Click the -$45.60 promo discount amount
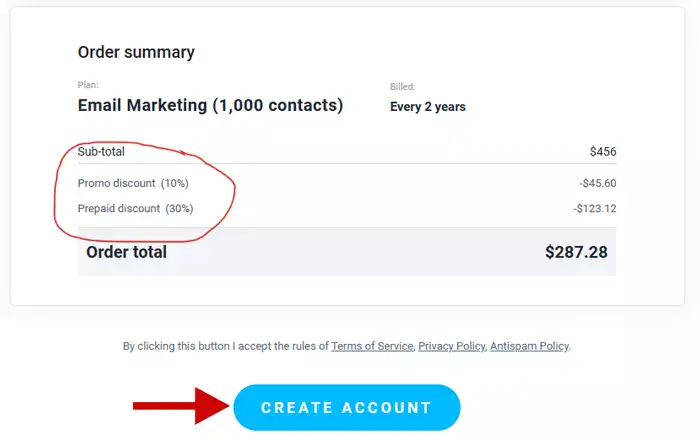 click(x=598, y=183)
